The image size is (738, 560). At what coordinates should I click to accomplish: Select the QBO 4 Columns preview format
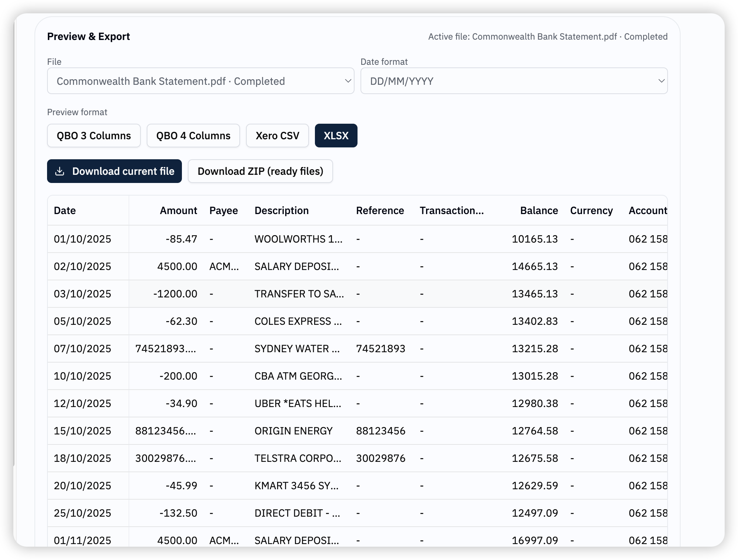coord(193,136)
